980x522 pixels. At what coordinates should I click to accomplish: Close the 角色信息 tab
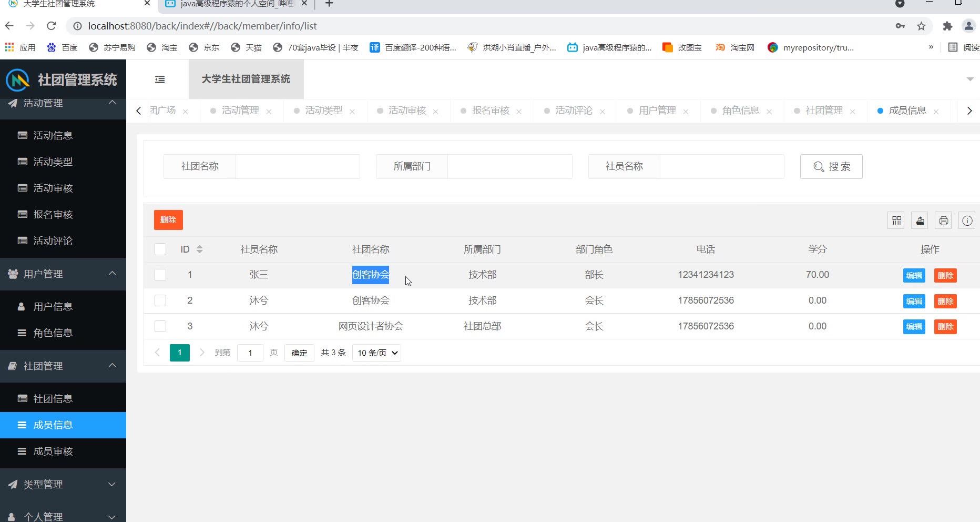coord(769,112)
